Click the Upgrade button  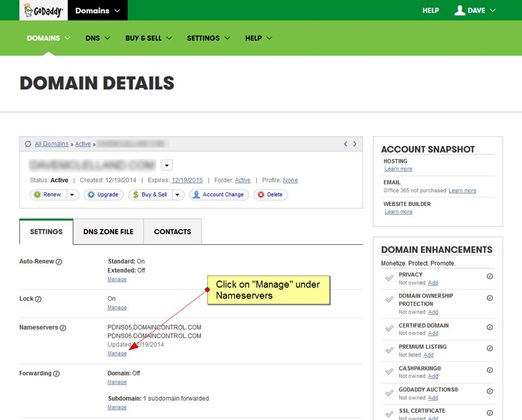pyautogui.click(x=104, y=195)
